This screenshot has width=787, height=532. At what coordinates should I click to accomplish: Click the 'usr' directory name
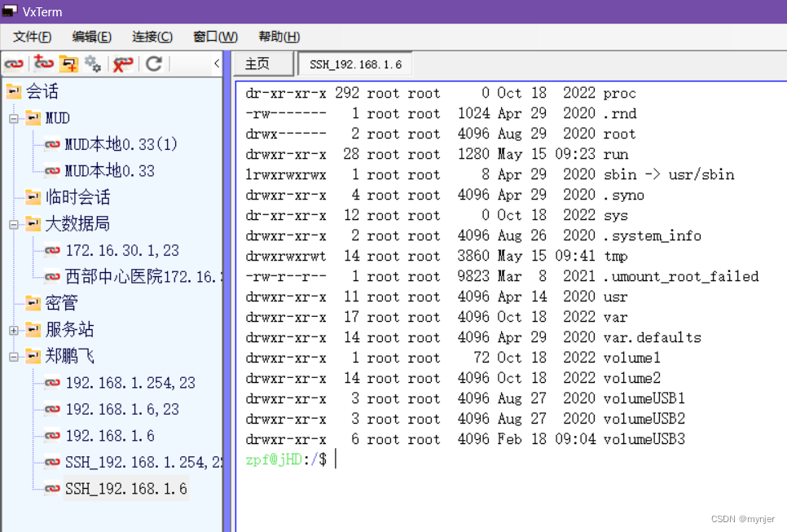615,297
